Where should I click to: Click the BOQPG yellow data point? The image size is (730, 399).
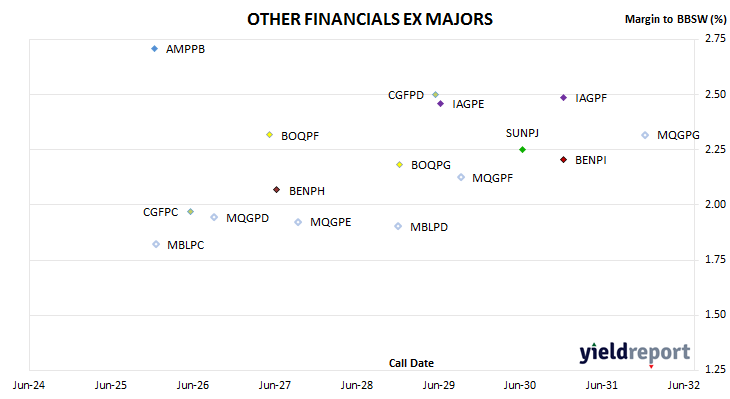[x=399, y=164]
